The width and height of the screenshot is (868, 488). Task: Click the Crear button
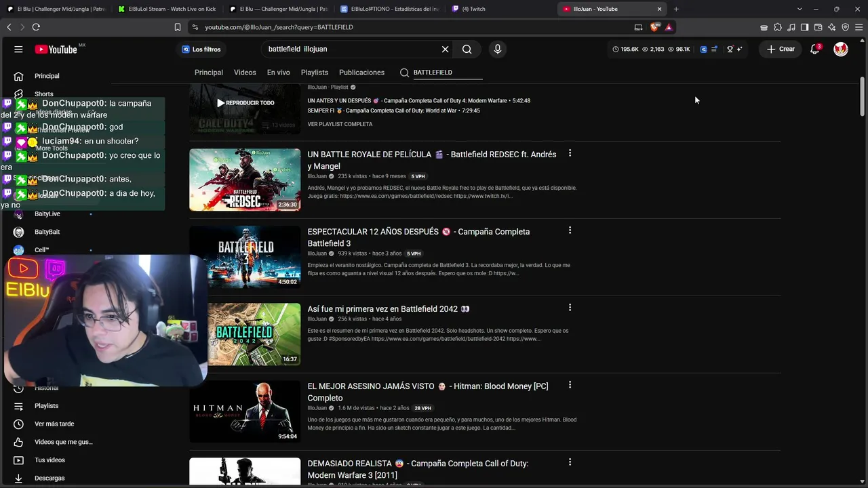click(x=781, y=49)
